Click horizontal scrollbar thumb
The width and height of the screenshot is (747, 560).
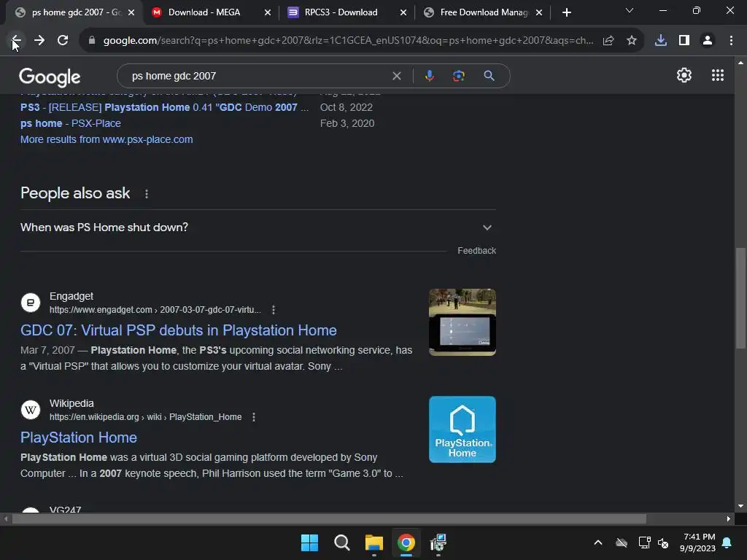(329, 519)
